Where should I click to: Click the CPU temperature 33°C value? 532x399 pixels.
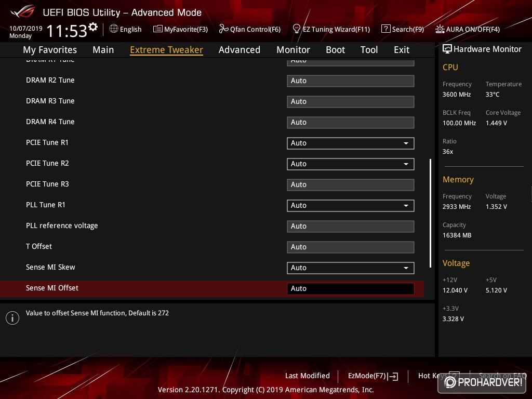click(493, 95)
